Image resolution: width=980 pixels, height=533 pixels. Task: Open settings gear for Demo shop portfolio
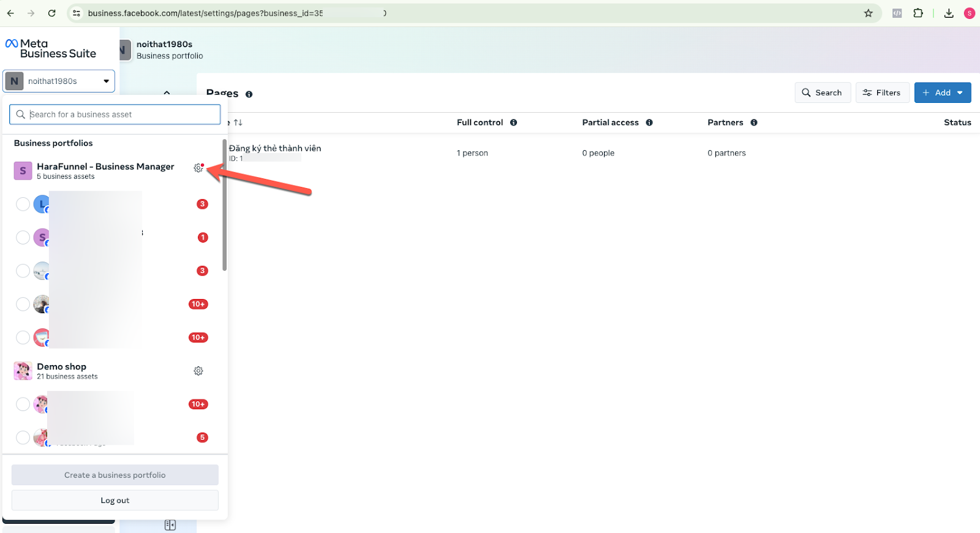tap(198, 371)
